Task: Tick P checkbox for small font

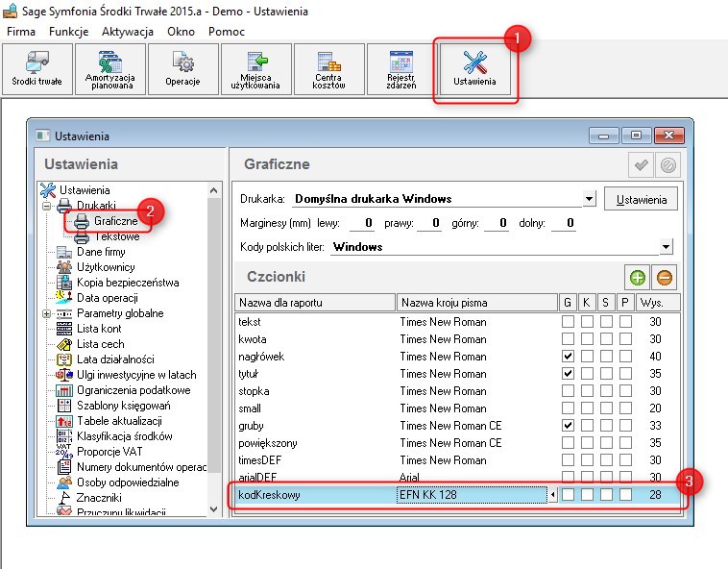Action: (x=625, y=408)
